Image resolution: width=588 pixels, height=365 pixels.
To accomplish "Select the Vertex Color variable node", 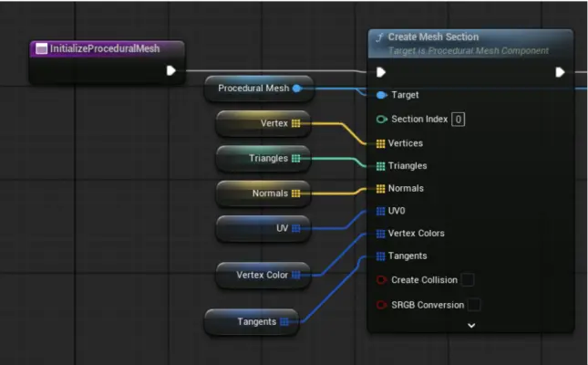I will [x=263, y=276].
